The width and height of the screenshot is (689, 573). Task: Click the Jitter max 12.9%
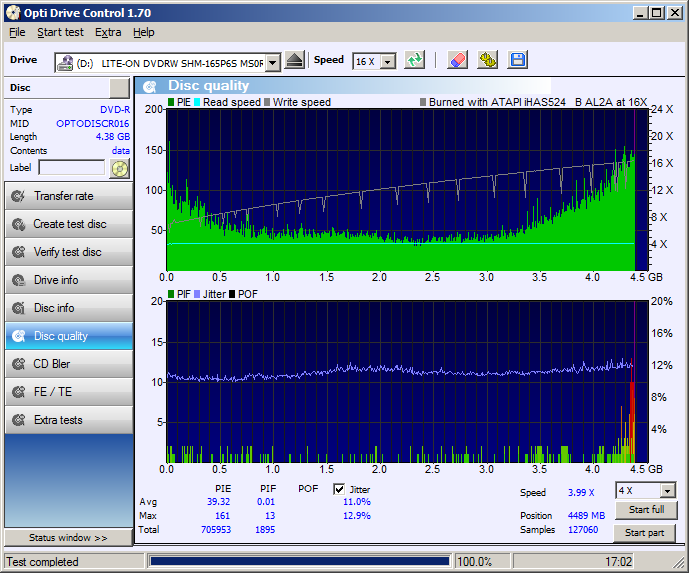click(x=357, y=515)
